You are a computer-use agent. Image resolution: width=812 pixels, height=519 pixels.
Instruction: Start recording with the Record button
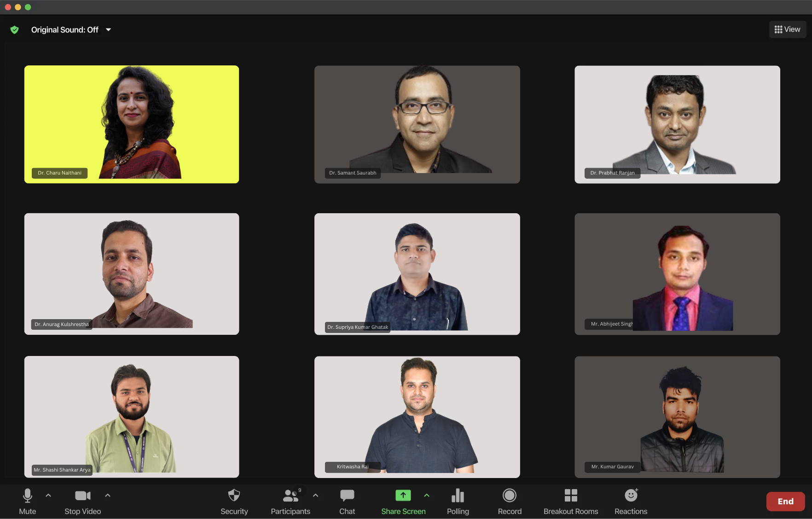click(510, 501)
